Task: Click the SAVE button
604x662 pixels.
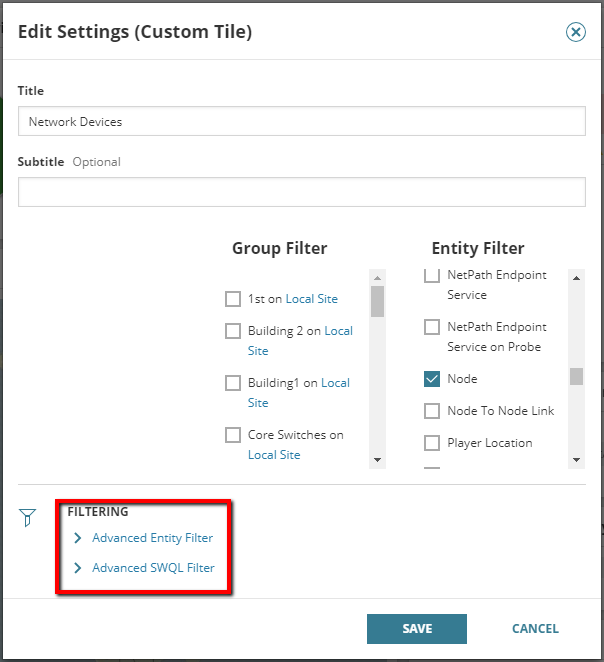Action: pyautogui.click(x=417, y=629)
